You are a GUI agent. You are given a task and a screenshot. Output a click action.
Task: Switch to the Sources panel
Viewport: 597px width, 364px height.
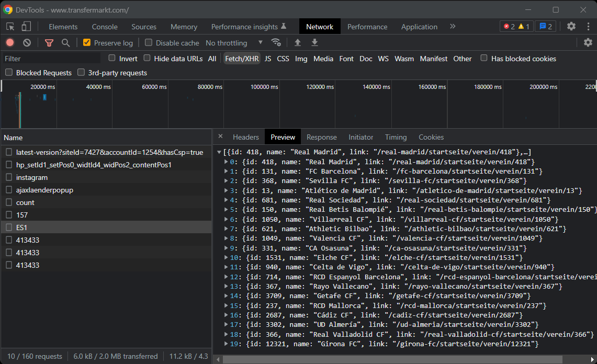(x=144, y=27)
